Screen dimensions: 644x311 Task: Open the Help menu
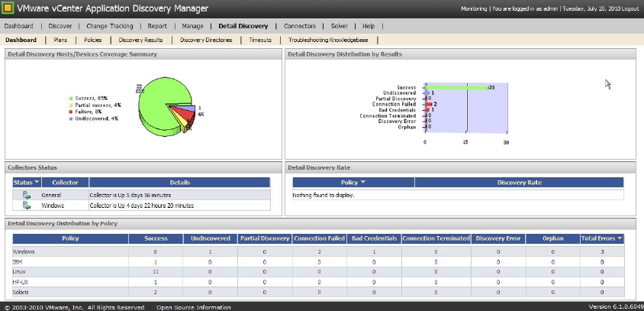tap(369, 26)
